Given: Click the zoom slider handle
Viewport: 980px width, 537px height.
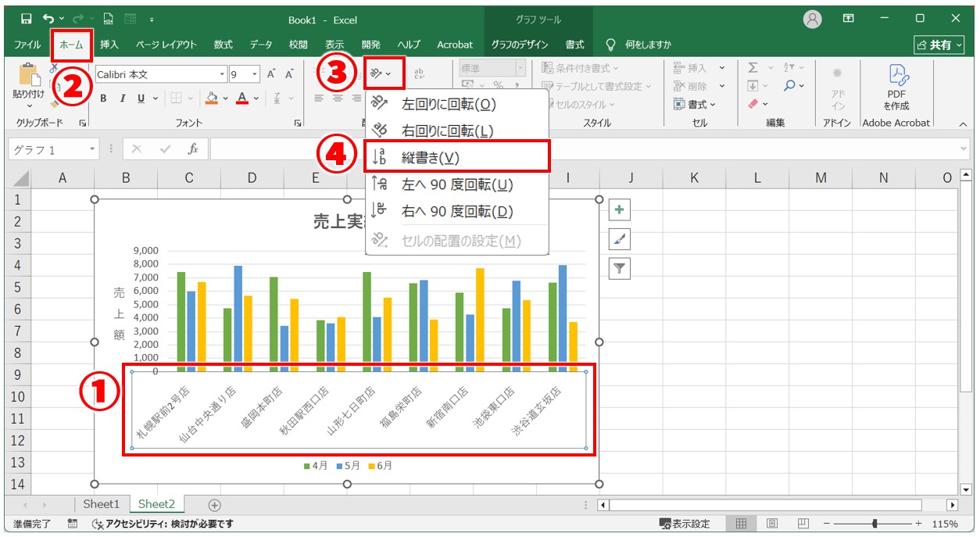Looking at the screenshot, I should click(x=874, y=524).
